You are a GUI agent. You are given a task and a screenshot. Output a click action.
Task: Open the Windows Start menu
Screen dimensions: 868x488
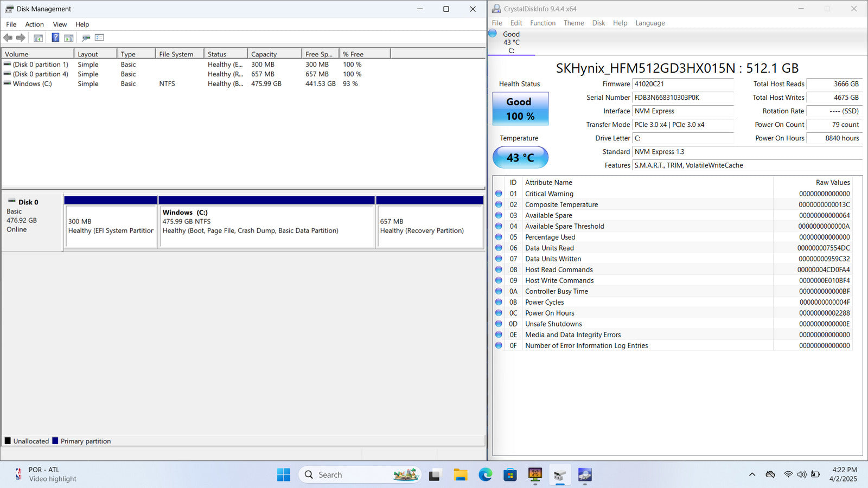point(283,474)
